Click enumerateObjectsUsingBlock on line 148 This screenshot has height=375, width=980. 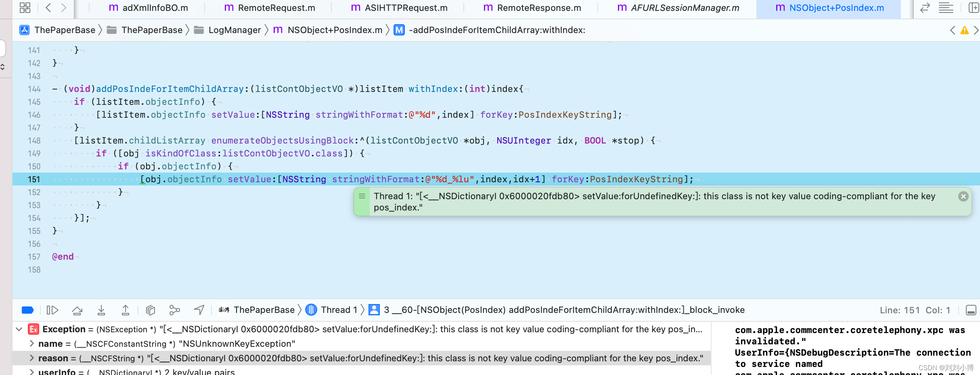283,141
